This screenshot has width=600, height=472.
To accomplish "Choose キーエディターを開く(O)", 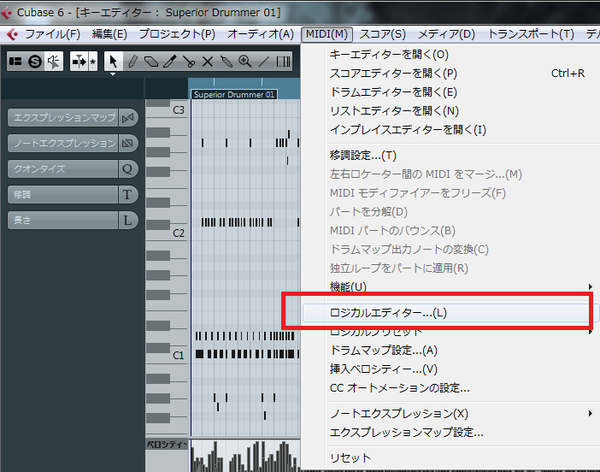I will pos(451,54).
